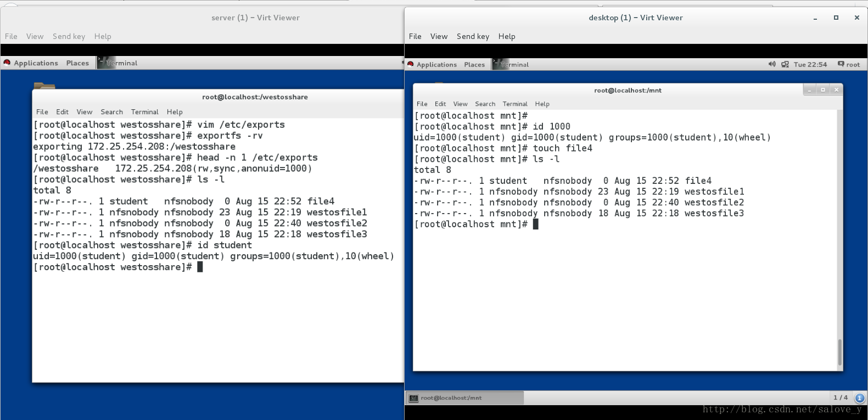Open Edit menu in westosshare terminal

click(x=62, y=112)
